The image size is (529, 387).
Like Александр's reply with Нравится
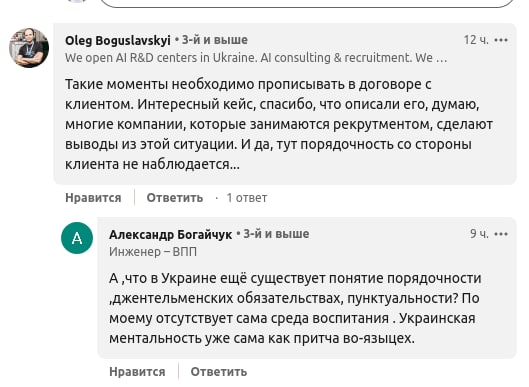pos(137,371)
